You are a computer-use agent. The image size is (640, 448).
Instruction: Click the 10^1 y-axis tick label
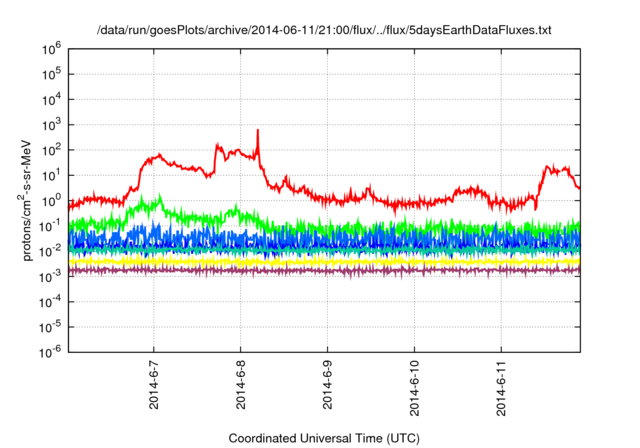pos(52,175)
